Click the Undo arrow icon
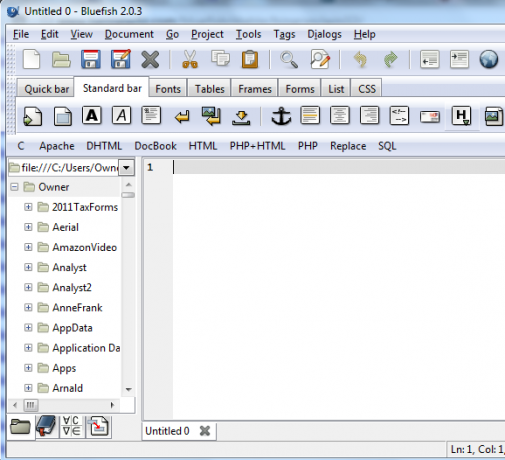 [360, 60]
